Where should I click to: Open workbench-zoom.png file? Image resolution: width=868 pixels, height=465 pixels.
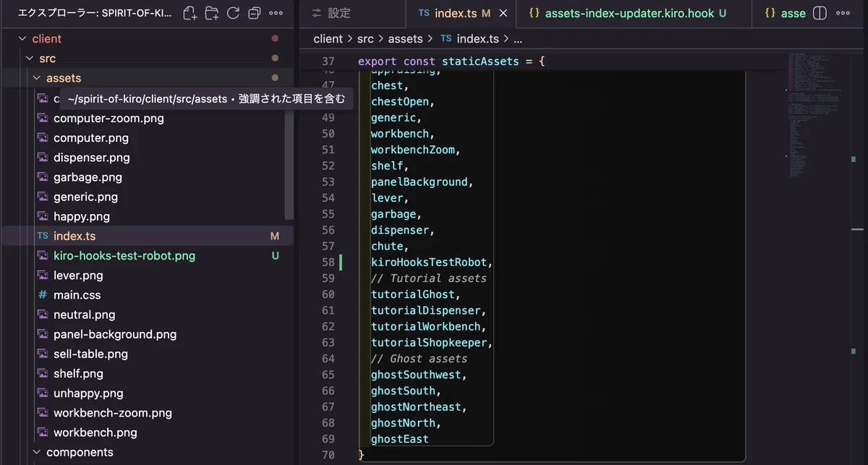(113, 413)
